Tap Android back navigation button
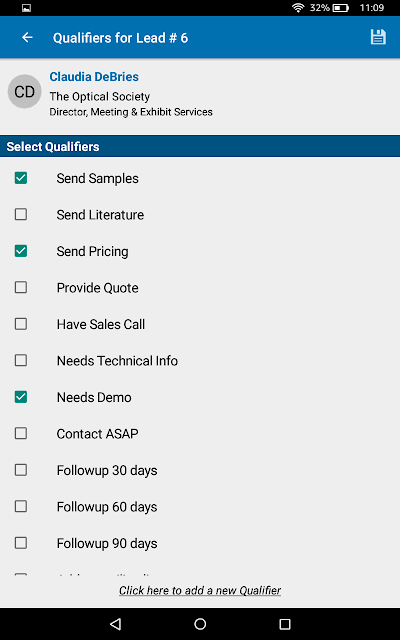Viewport: 400px width, 640px height. click(x=116, y=624)
